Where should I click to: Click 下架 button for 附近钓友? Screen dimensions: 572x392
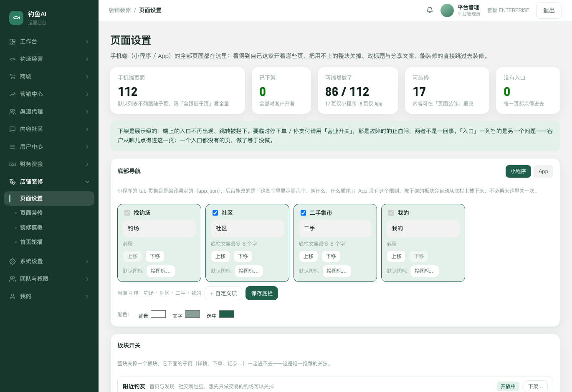click(536, 387)
